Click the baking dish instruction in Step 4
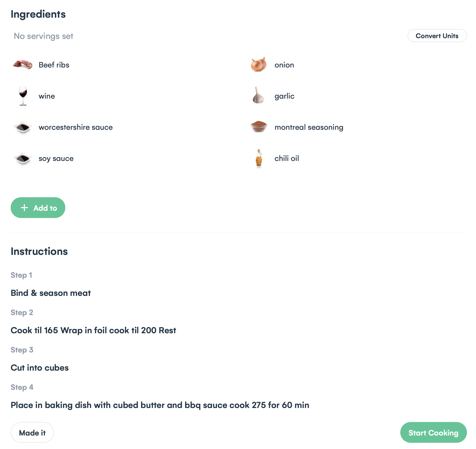The image size is (476, 449). click(160, 405)
